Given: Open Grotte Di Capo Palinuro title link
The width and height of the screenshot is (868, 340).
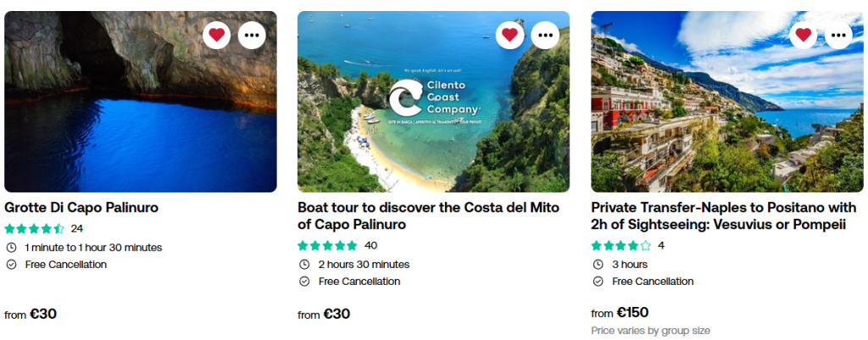Looking at the screenshot, I should point(81,208).
